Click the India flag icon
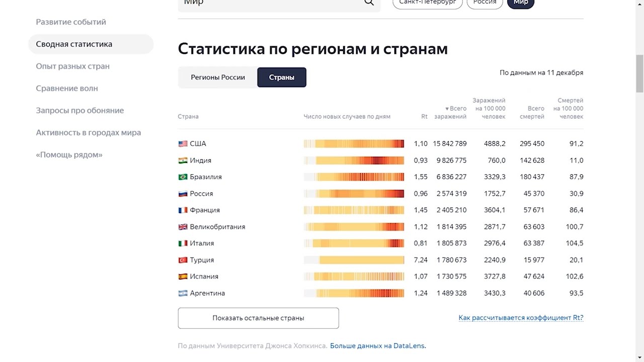The height and width of the screenshot is (362, 644). pyautogui.click(x=183, y=160)
